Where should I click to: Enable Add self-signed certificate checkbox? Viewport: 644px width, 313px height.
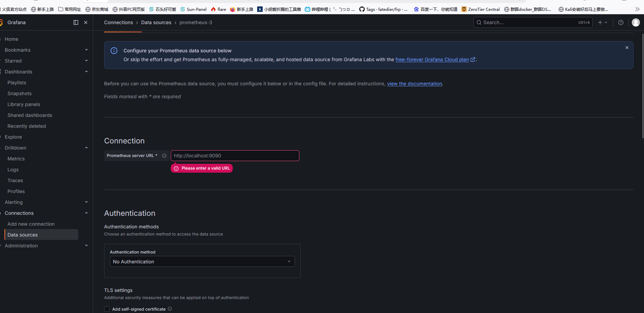[x=107, y=309]
